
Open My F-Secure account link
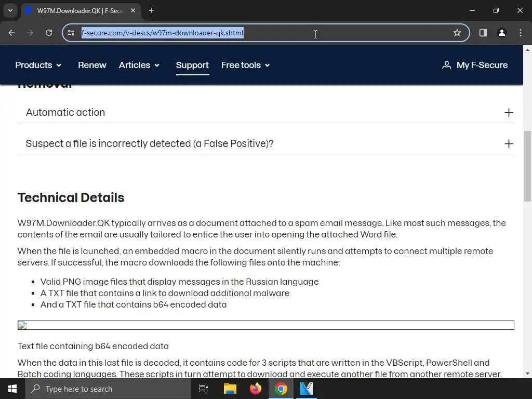(475, 65)
